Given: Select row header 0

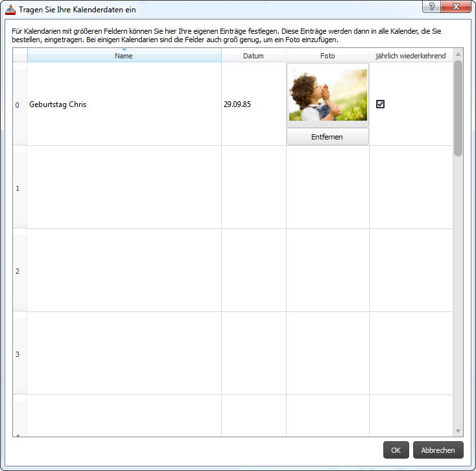Looking at the screenshot, I should click(19, 104).
